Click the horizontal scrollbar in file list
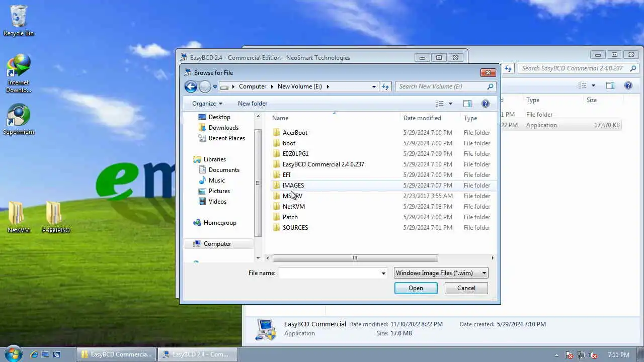 tap(355, 258)
